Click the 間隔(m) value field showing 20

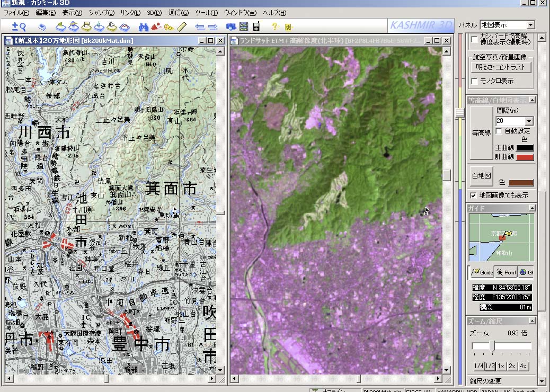[x=510, y=121]
